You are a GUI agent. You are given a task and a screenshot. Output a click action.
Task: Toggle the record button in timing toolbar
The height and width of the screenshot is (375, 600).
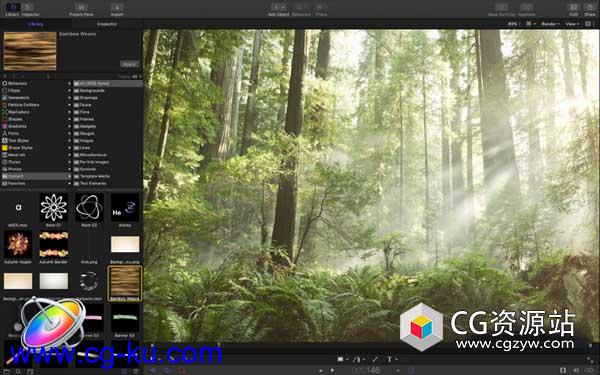(x=182, y=370)
